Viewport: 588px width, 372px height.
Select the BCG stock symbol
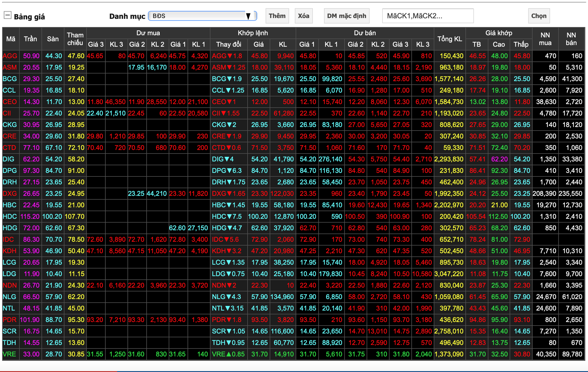(10, 79)
